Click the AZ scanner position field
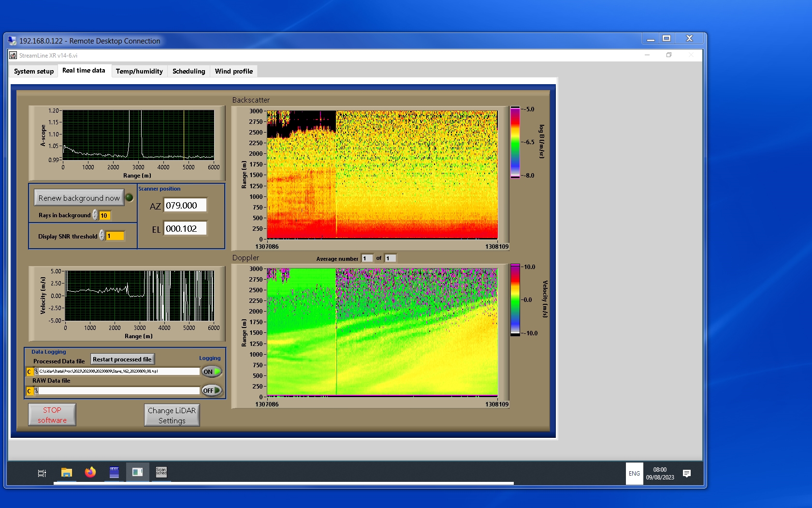This screenshot has width=812, height=508. pos(185,205)
